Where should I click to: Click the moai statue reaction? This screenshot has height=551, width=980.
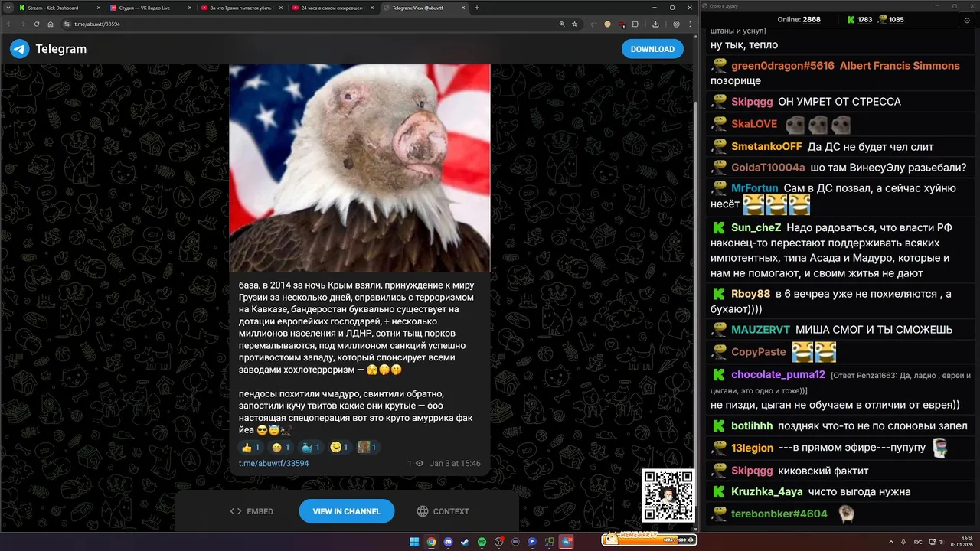[369, 447]
